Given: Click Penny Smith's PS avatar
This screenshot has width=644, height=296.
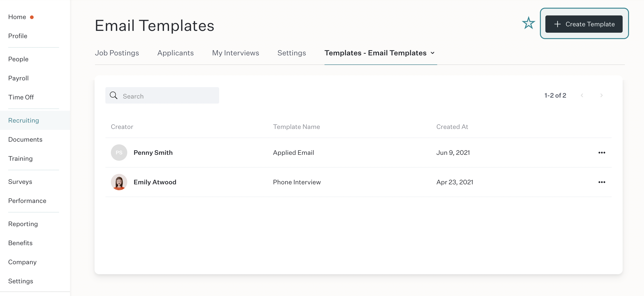Looking at the screenshot, I should [x=119, y=153].
